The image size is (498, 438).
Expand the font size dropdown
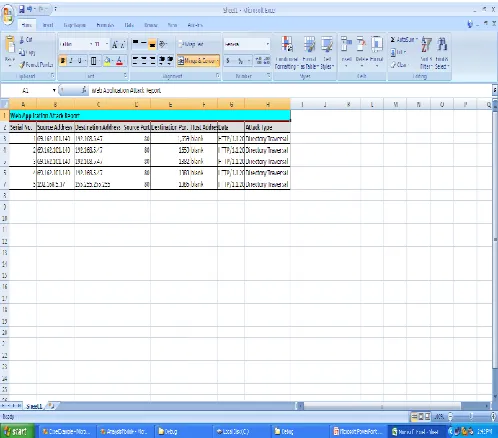(107, 44)
